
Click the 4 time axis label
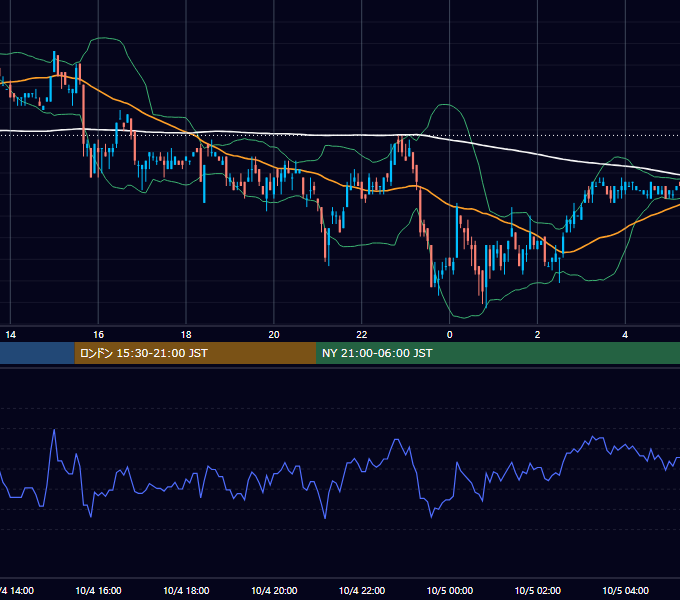[x=625, y=335]
